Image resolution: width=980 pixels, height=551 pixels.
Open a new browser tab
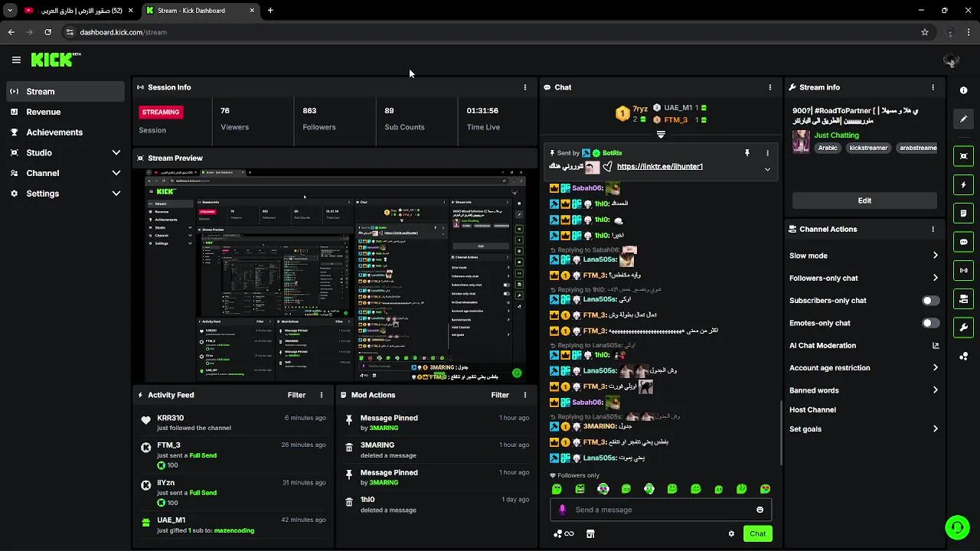coord(270,11)
